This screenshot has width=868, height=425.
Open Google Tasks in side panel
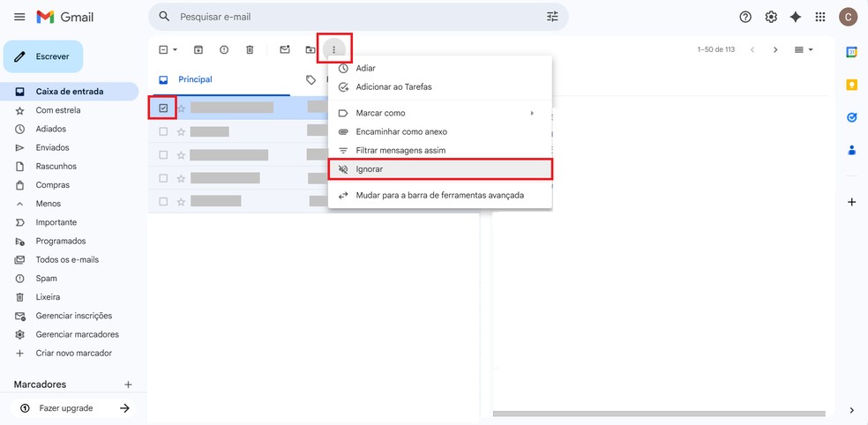(851, 117)
